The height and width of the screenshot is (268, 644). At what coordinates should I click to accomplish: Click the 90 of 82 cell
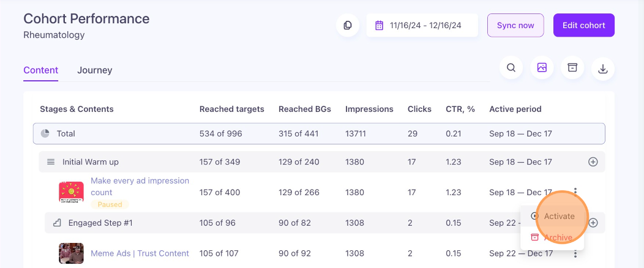point(294,223)
